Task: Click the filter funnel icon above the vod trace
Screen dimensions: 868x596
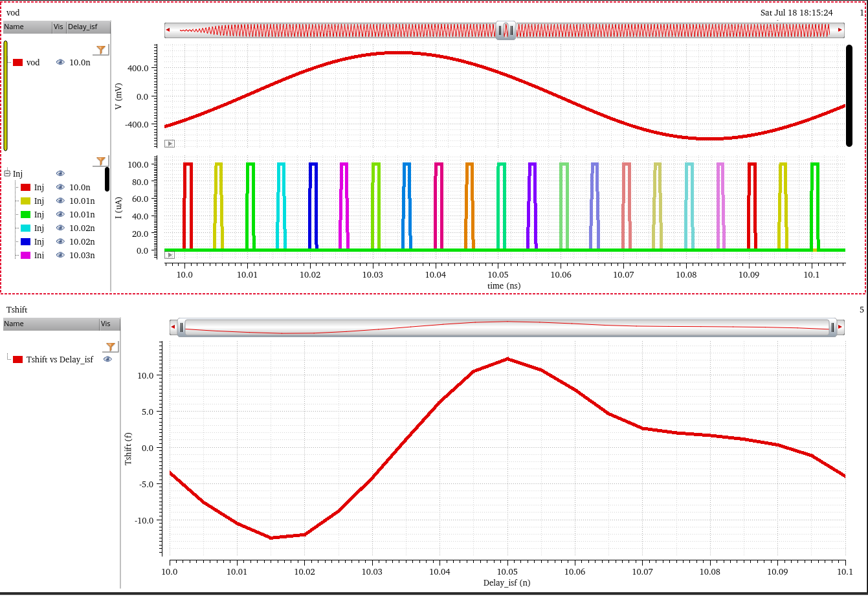Action: [x=102, y=50]
